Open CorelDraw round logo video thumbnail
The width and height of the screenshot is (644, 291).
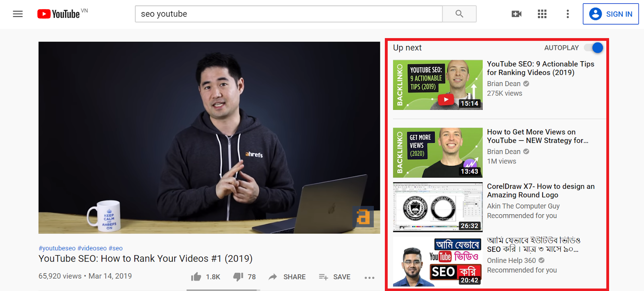pyautogui.click(x=438, y=207)
